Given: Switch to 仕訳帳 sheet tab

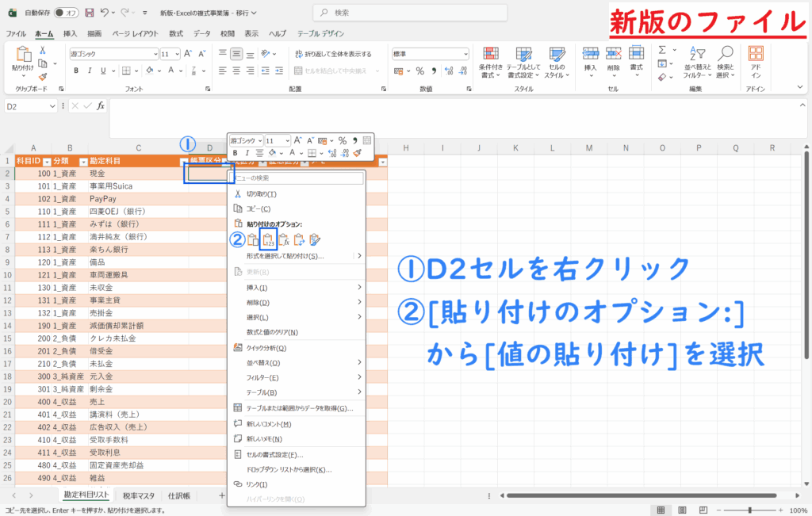Looking at the screenshot, I should coord(178,495).
